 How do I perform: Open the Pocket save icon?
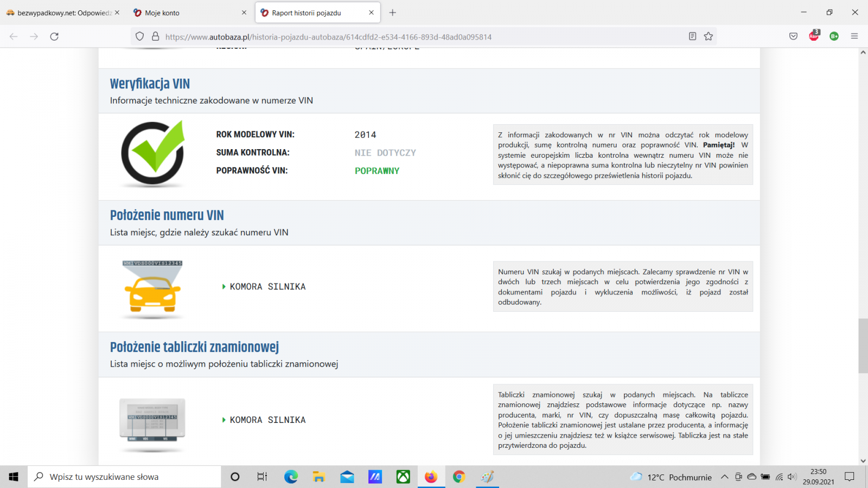(793, 36)
